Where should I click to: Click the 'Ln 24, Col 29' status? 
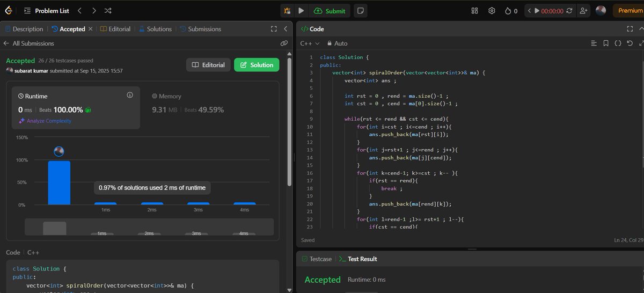[x=627, y=240]
